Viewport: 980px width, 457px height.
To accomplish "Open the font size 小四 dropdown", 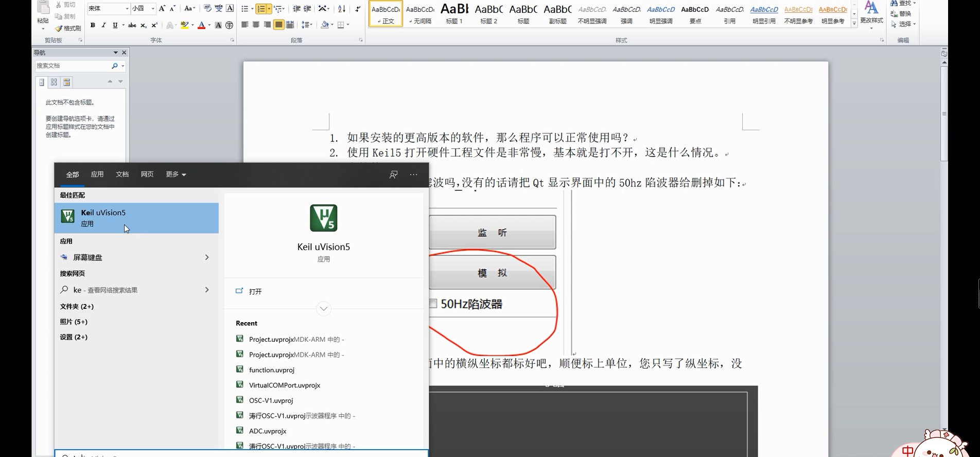I will (153, 9).
